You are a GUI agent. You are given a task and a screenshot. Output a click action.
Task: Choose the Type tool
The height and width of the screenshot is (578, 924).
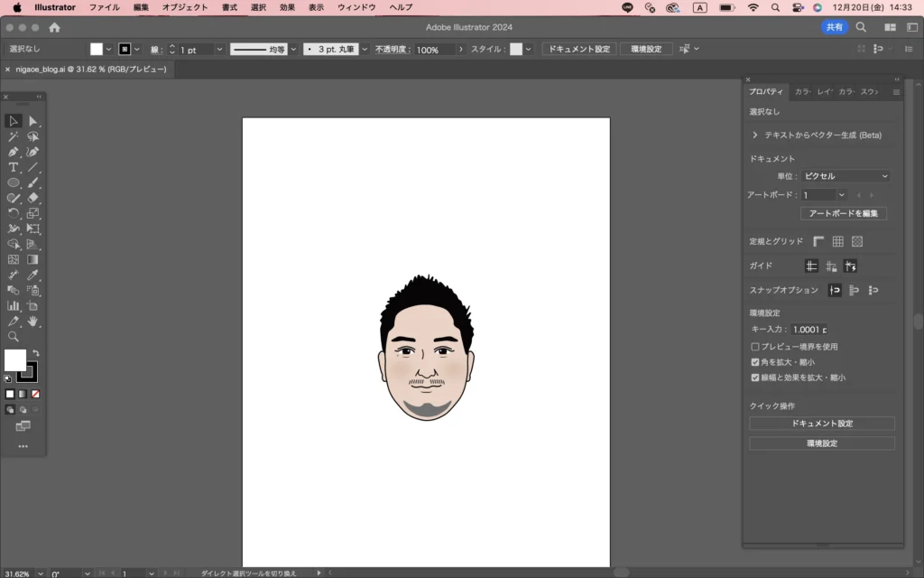point(14,167)
